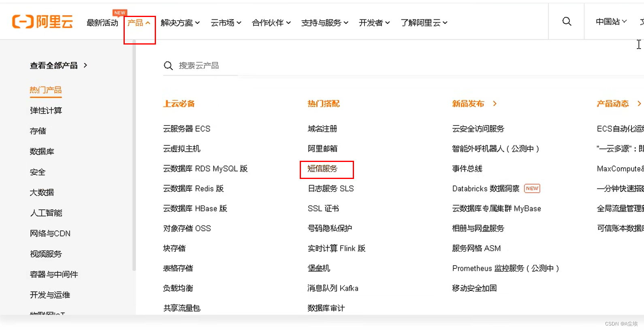Open 堡垒机 link
The width and height of the screenshot is (644, 330).
pos(319,268)
